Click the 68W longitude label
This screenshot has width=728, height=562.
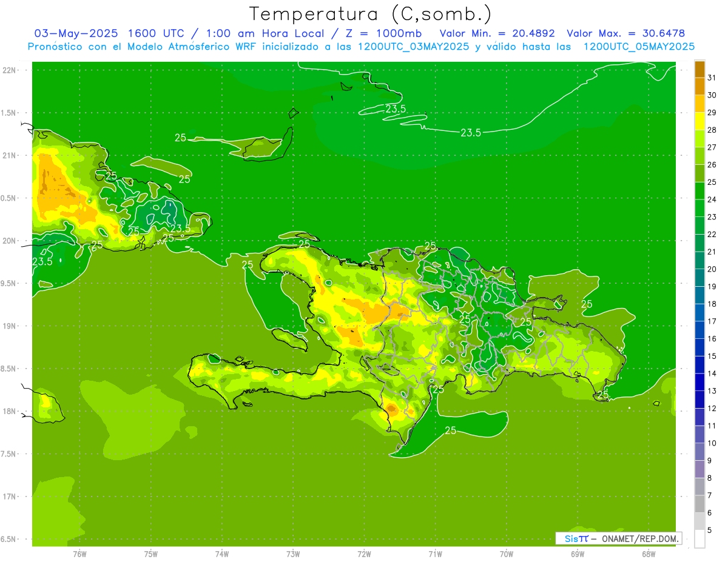point(649,554)
